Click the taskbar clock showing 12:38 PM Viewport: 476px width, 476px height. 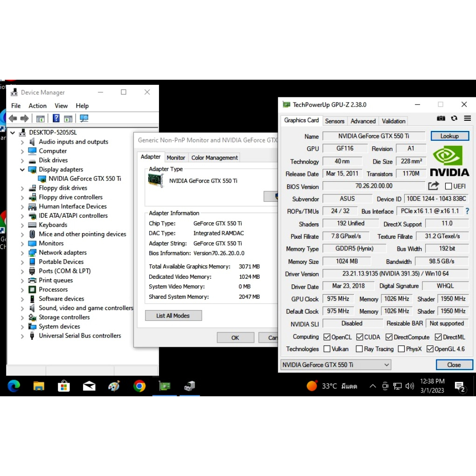point(432,386)
